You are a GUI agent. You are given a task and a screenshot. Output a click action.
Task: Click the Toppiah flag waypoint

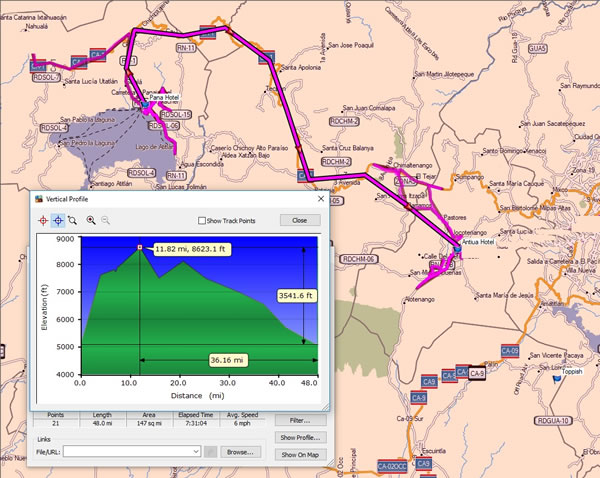557,379
